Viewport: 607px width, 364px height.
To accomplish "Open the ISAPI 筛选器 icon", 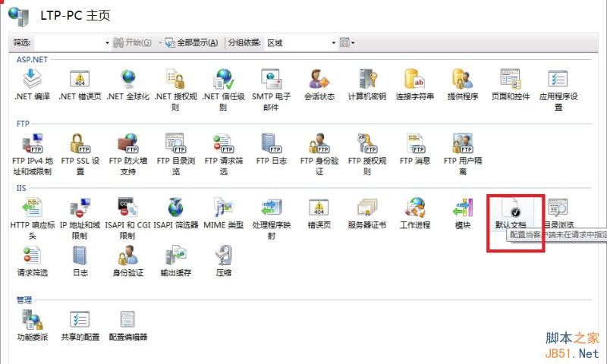I will point(175,208).
